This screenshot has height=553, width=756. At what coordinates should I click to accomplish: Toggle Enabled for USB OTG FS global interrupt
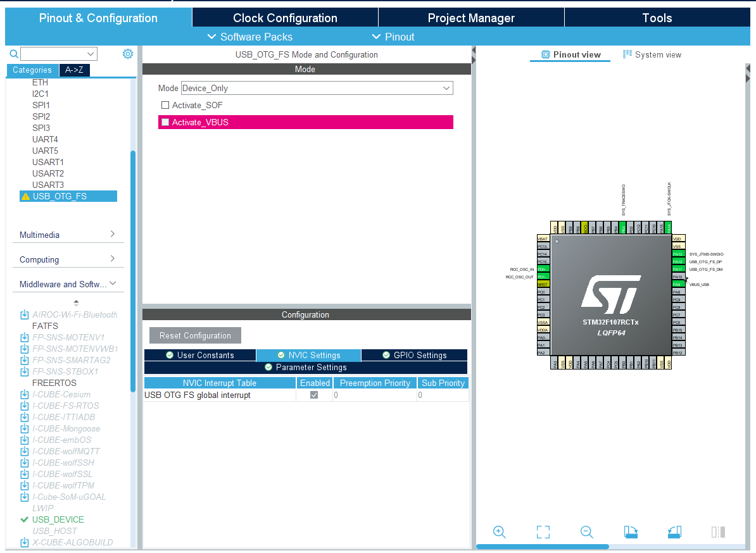pos(314,394)
